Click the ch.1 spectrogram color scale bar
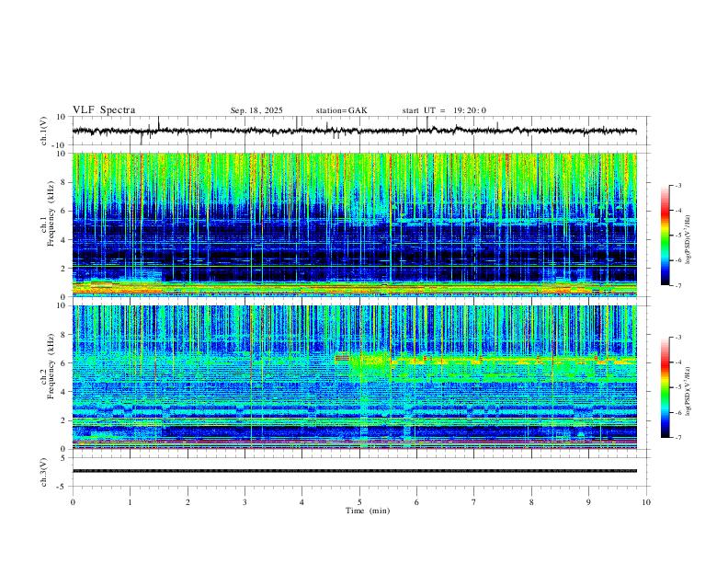 point(665,236)
